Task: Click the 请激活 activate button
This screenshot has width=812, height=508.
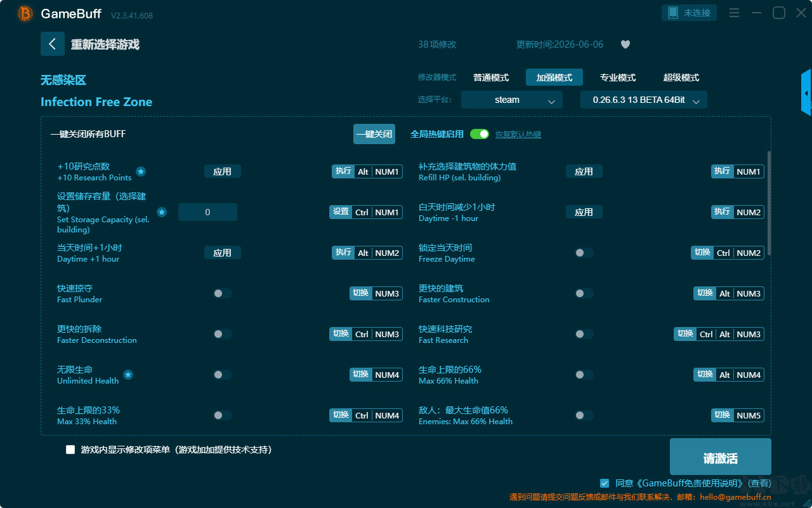Action: pyautogui.click(x=721, y=457)
